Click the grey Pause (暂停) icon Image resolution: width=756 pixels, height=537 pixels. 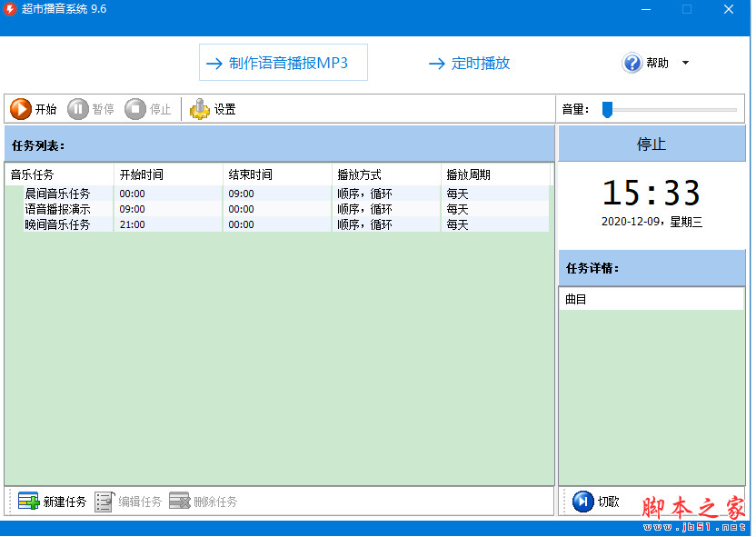[x=77, y=109]
